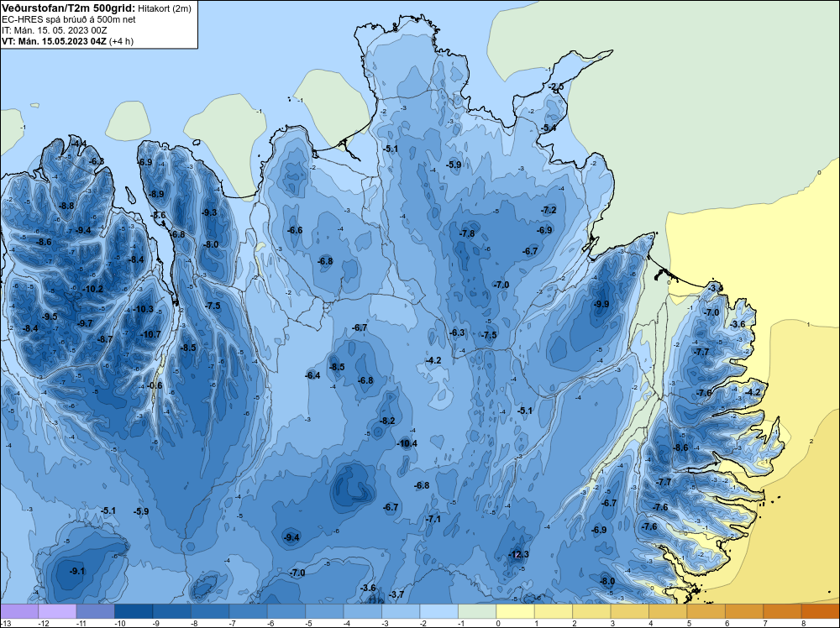
Task: Click the -9.3 temperature value
Action: click(x=209, y=212)
